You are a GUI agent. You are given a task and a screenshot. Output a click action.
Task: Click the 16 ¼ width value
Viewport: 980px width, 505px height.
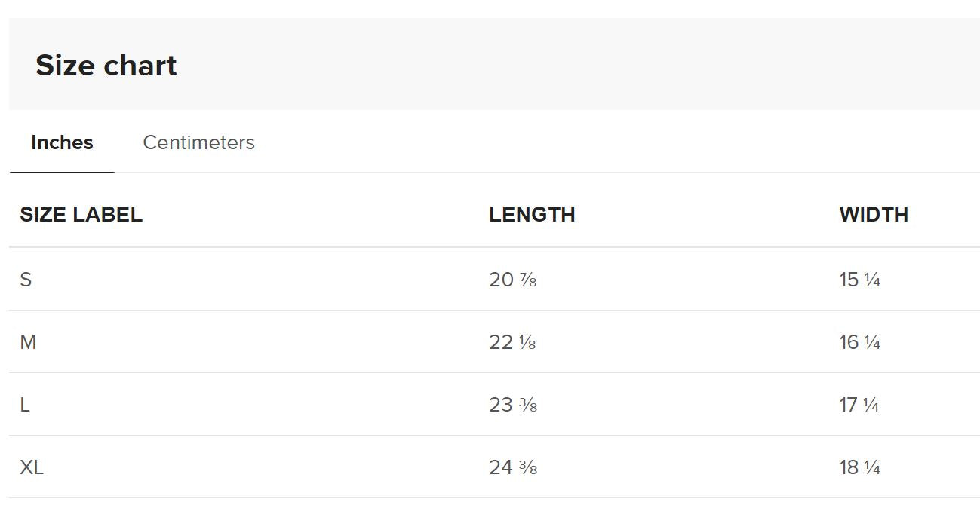[x=859, y=342]
